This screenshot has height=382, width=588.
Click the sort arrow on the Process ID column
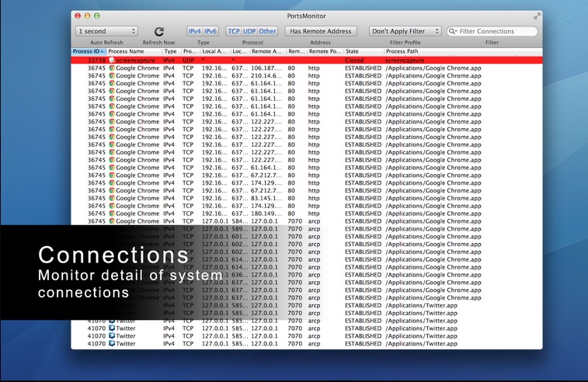click(102, 51)
